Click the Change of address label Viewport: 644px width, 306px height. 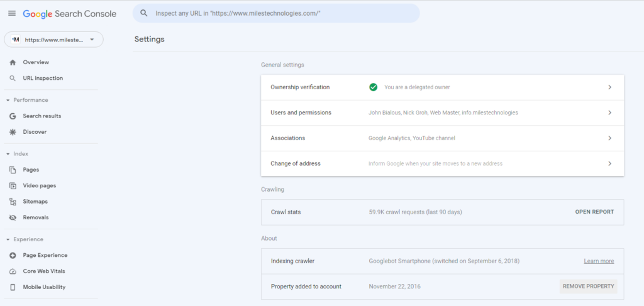pos(296,163)
